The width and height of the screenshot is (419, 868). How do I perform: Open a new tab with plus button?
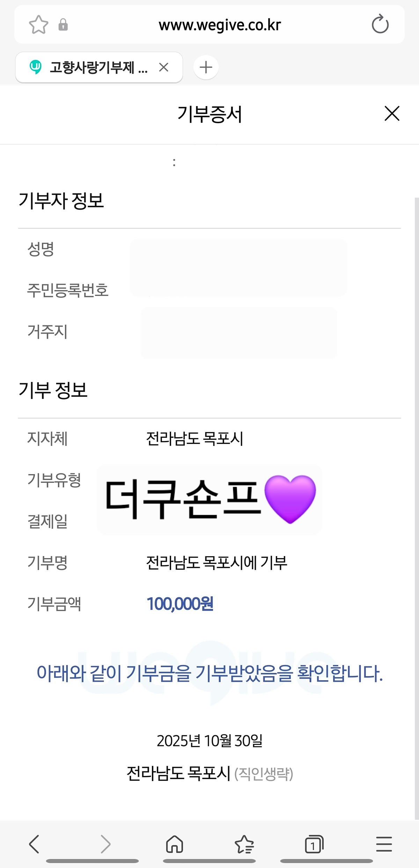(206, 67)
